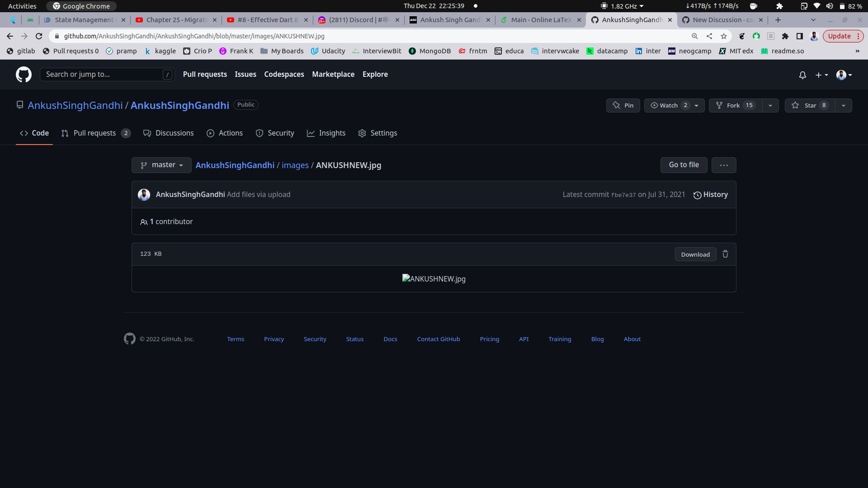Pin the repository
The width and height of the screenshot is (868, 488).
623,105
